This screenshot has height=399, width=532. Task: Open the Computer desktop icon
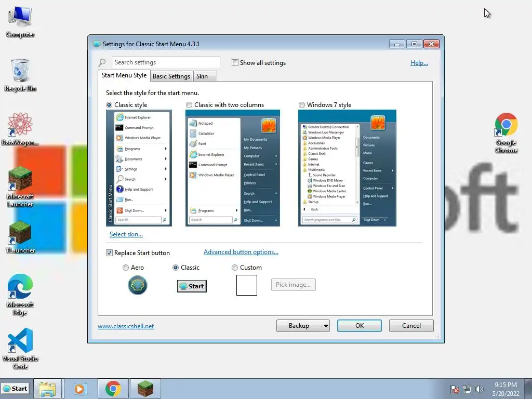[x=20, y=21]
